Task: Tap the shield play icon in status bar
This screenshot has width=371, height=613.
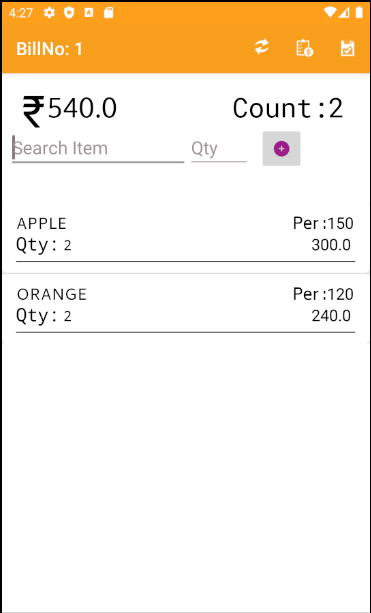Action: (69, 13)
